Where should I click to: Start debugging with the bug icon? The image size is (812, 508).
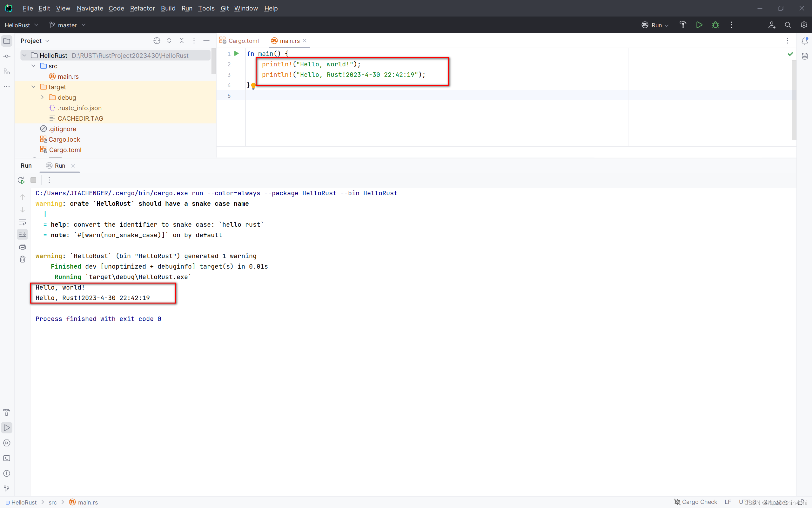(715, 25)
